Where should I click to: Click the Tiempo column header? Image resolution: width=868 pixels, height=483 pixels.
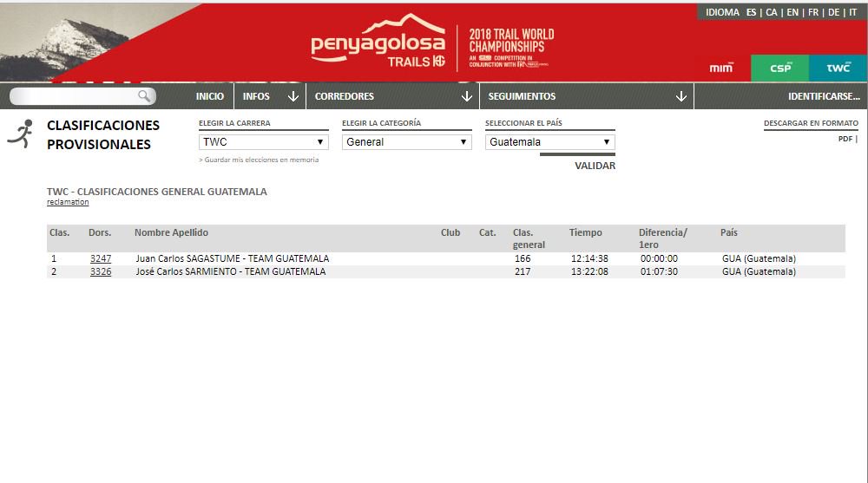(586, 233)
